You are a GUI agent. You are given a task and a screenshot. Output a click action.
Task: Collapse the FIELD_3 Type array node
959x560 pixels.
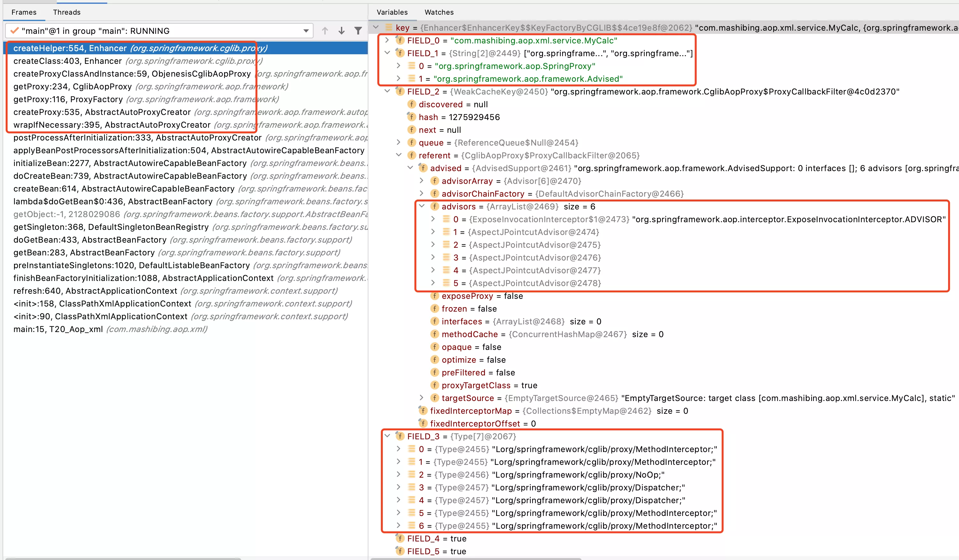pos(387,436)
